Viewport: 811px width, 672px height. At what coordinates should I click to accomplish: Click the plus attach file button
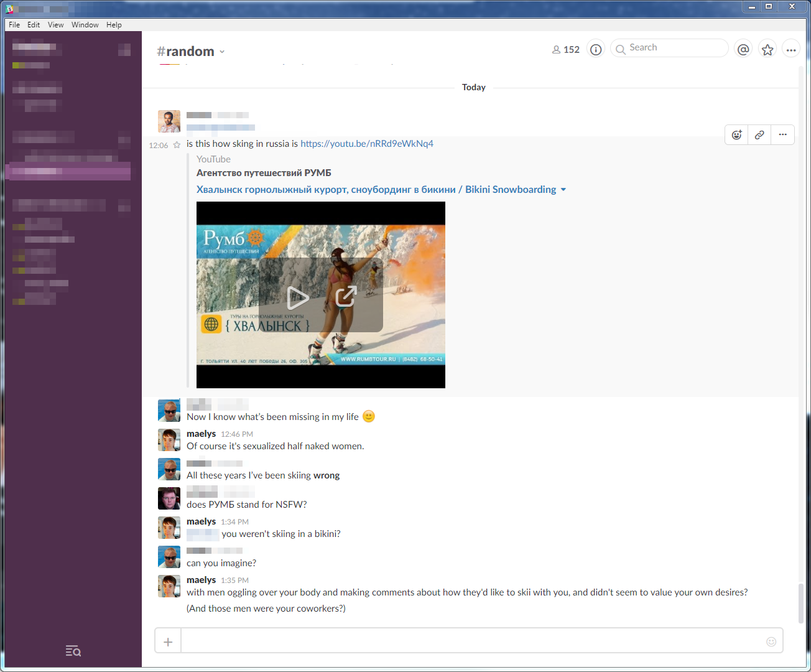click(168, 642)
